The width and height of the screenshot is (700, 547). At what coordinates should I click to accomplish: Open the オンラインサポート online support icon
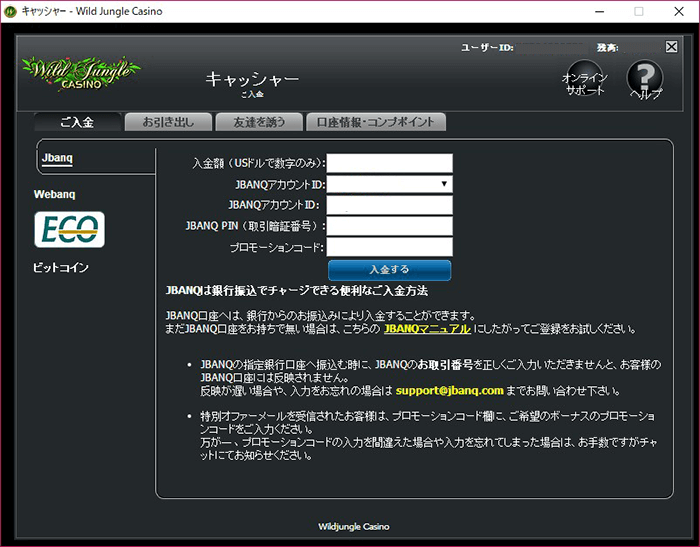coord(584,79)
